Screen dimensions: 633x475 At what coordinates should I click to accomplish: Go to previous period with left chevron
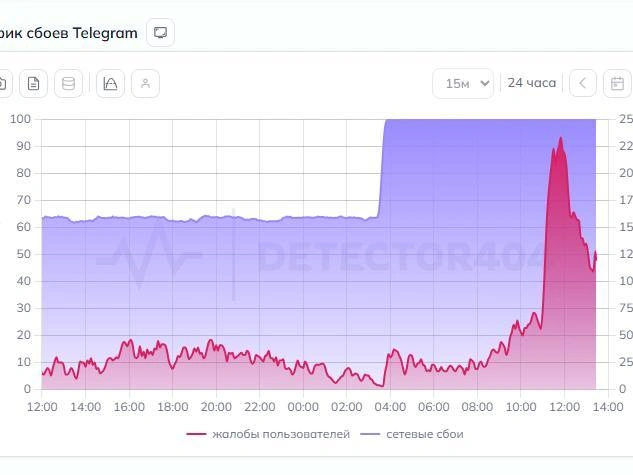click(583, 84)
